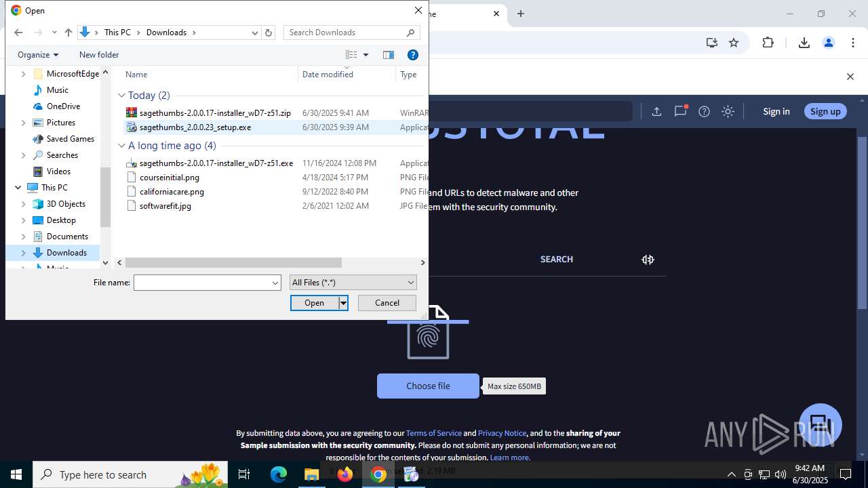This screenshot has height=488, width=868.
Task: Sort files by Date modified column
Action: [x=328, y=75]
